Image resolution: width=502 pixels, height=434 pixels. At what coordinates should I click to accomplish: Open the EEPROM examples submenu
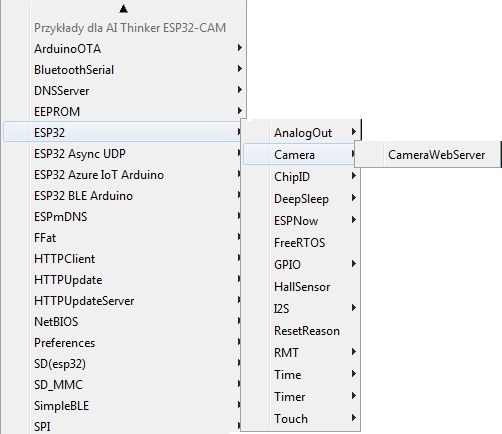(x=124, y=112)
